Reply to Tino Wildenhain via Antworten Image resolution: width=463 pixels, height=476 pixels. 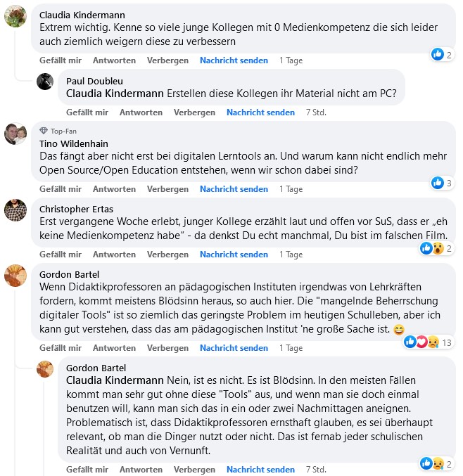click(x=114, y=189)
